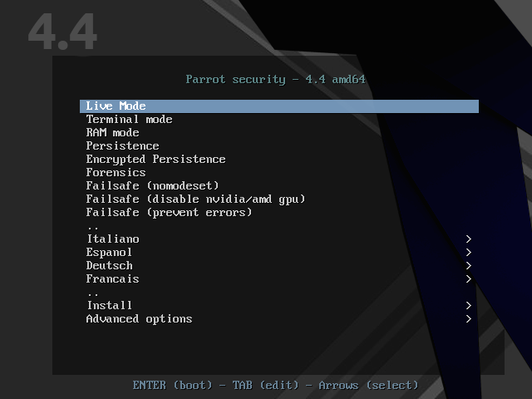Select RAM mode entry
532x399 pixels.
pos(112,133)
